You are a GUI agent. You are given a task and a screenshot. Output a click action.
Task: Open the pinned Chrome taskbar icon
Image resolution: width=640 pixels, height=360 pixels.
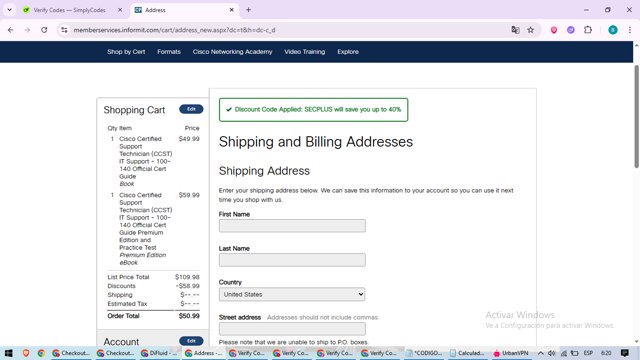[x=41, y=353]
